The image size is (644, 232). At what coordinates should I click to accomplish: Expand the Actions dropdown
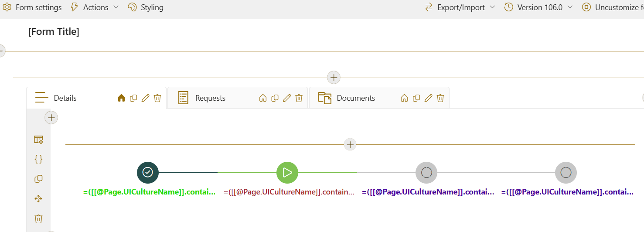[95, 7]
